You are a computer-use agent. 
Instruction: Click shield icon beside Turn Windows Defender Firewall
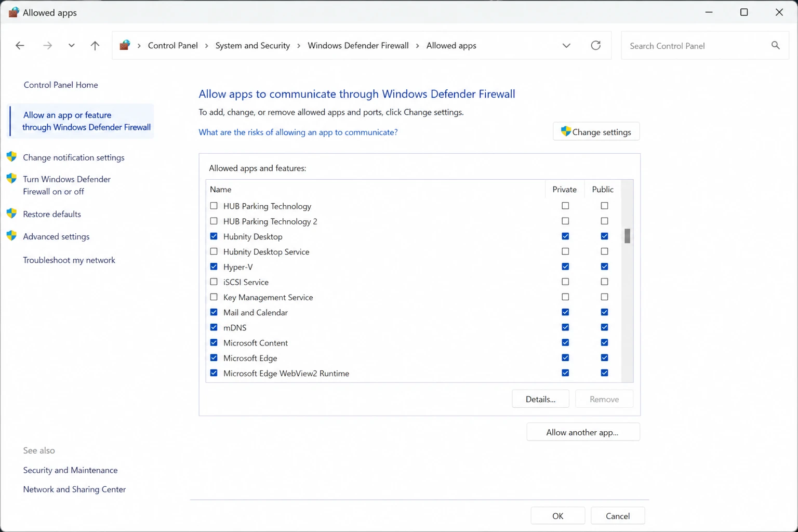11,179
